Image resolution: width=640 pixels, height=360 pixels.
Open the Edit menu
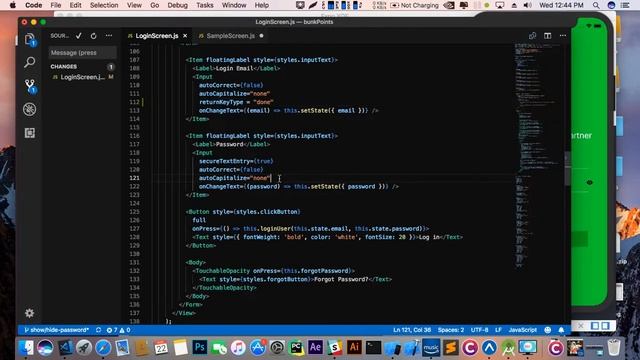pos(76,5)
